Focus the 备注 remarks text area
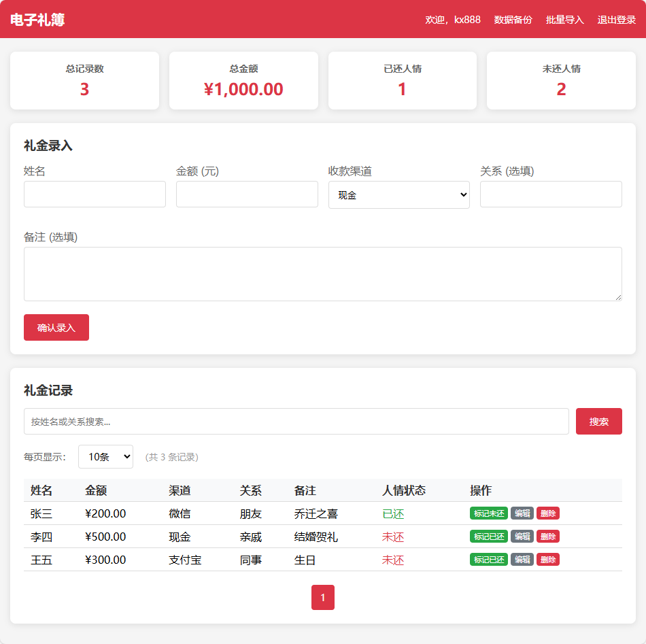 pos(323,272)
